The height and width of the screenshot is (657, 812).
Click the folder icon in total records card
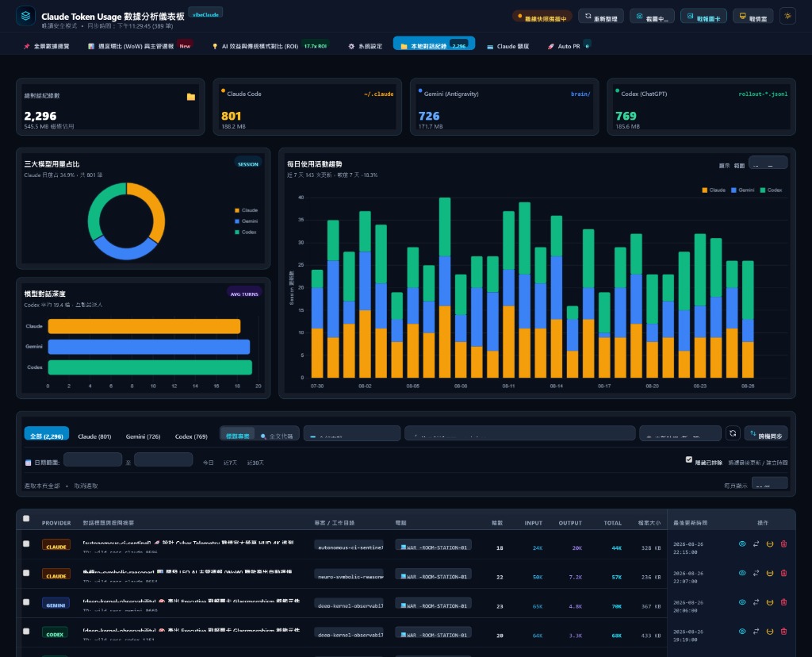pos(190,97)
